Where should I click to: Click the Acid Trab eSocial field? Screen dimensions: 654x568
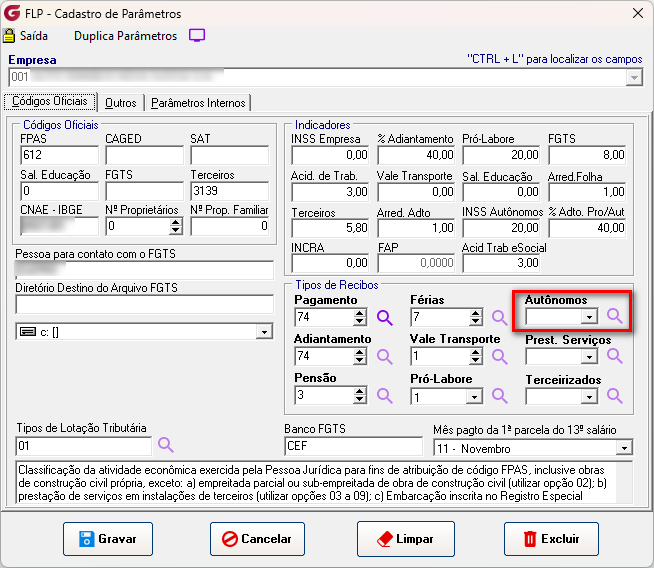(x=501, y=263)
